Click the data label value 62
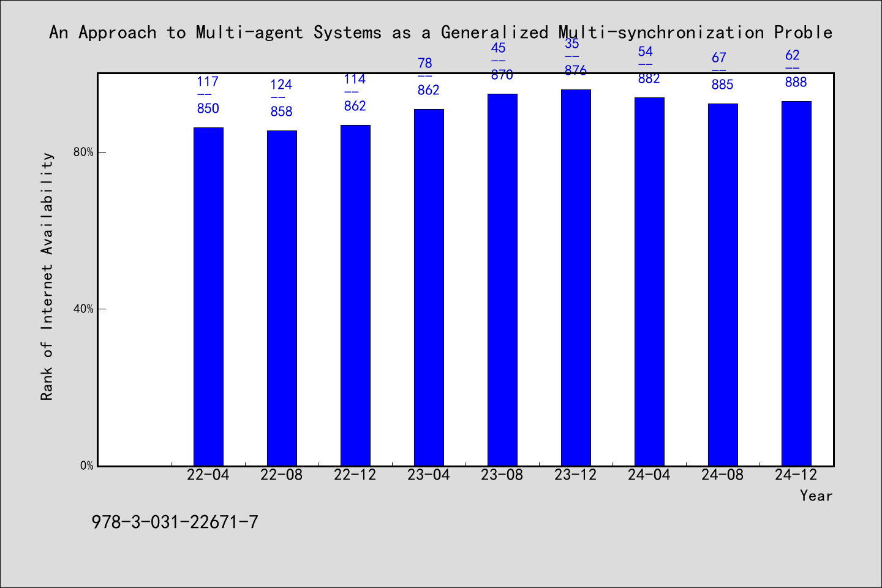 (793, 55)
